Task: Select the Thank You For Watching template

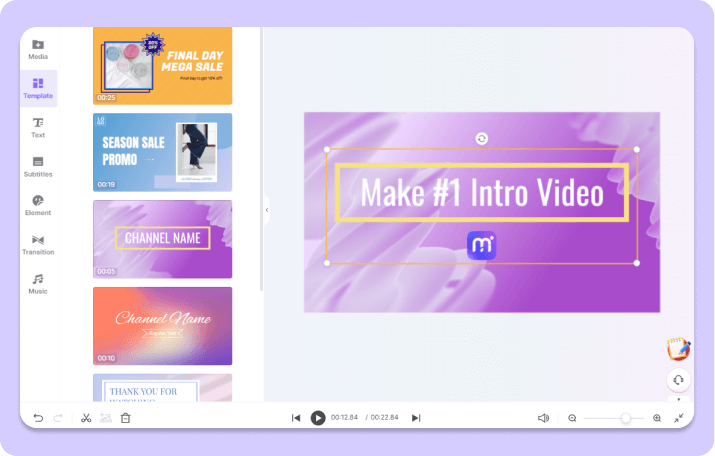Action: click(162, 388)
